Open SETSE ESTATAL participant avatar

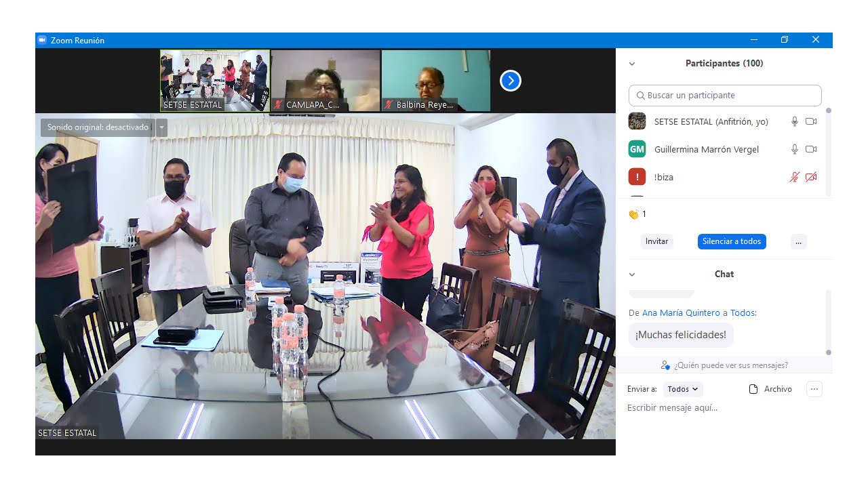click(x=637, y=121)
